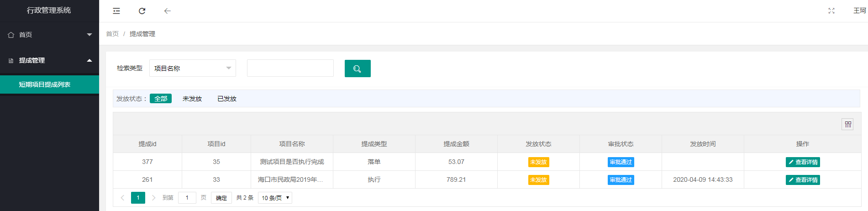Click 确定 pagination confirm button
Screen dimensions: 868x211
point(221,198)
